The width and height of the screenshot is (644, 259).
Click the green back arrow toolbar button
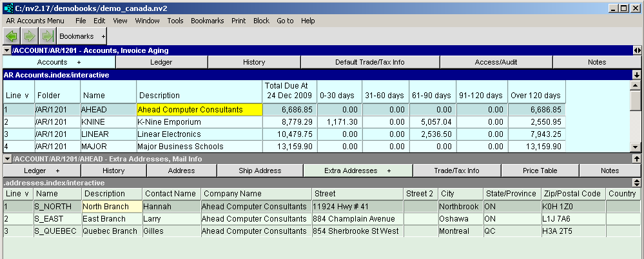[x=11, y=36]
